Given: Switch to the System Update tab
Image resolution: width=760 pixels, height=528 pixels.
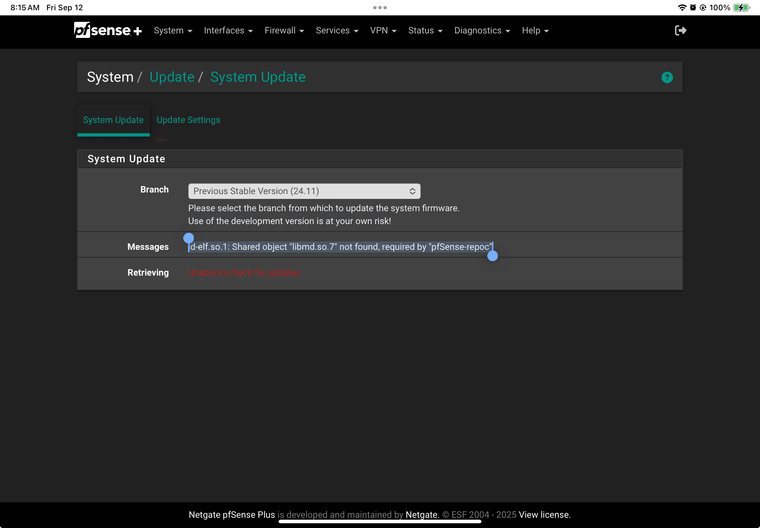Looking at the screenshot, I should [113, 120].
